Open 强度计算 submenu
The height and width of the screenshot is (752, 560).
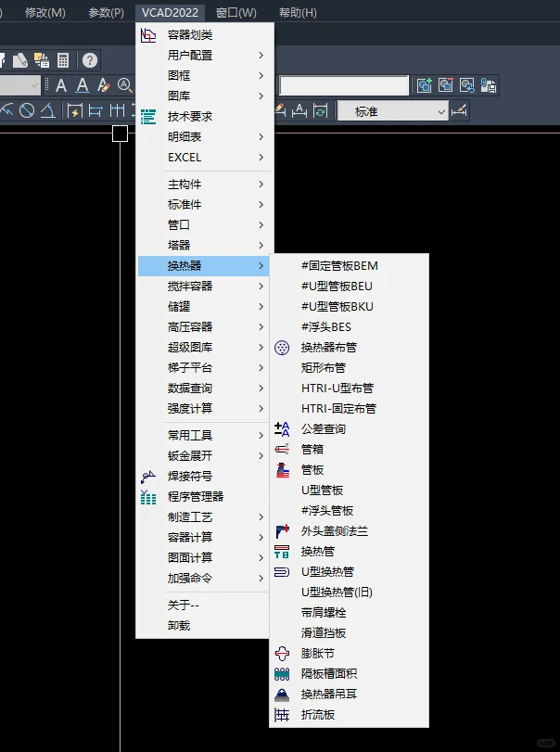[x=205, y=409]
